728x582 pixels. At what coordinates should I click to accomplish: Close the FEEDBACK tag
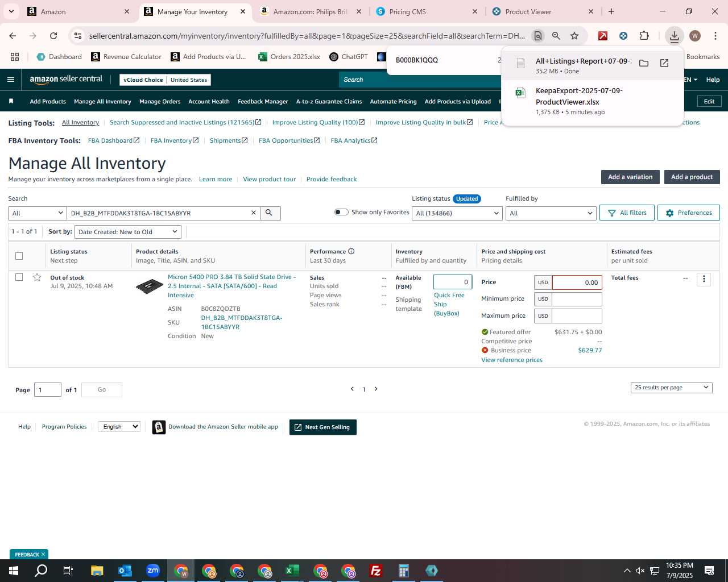click(43, 554)
